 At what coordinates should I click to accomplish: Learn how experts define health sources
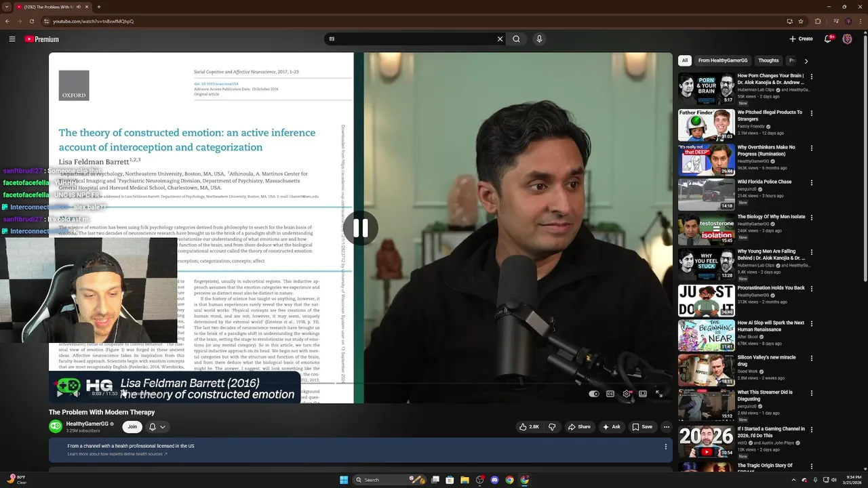117,454
